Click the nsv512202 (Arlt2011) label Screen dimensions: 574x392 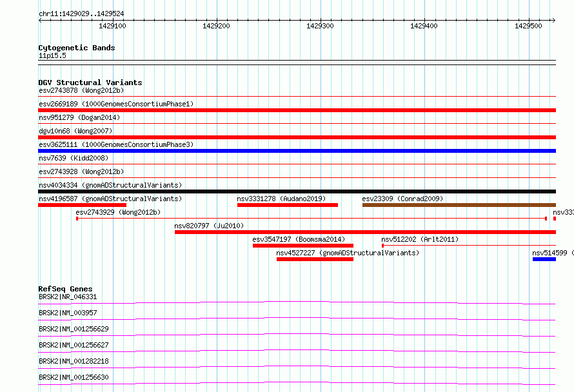[420, 239]
